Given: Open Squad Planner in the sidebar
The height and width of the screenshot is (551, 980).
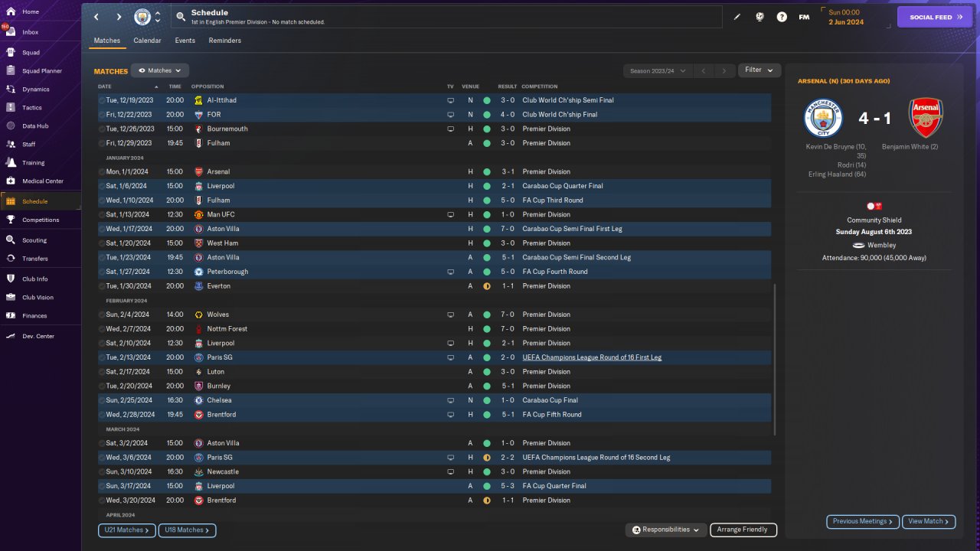Looking at the screenshot, I should point(41,71).
